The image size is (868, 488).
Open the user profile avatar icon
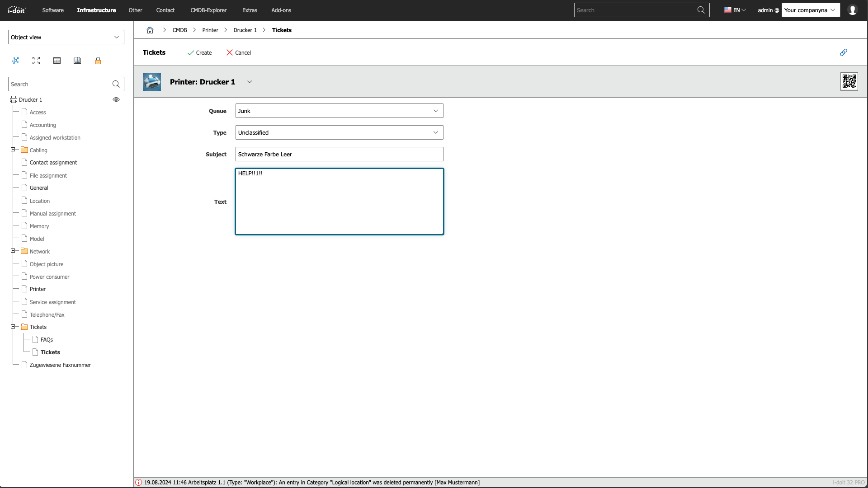click(x=852, y=10)
